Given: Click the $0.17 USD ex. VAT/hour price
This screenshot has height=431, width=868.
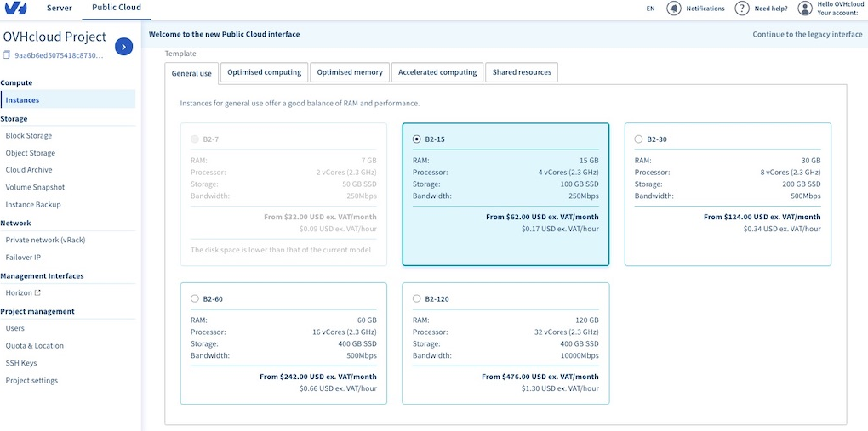Looking at the screenshot, I should click(560, 229).
